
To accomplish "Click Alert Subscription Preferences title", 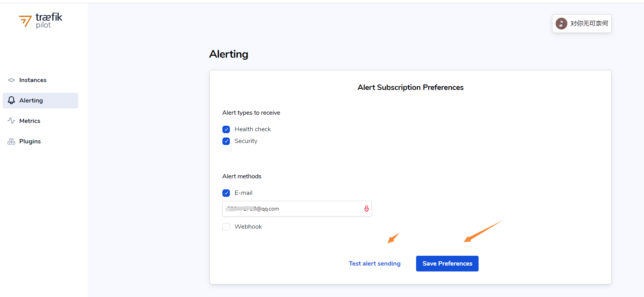I will (411, 87).
